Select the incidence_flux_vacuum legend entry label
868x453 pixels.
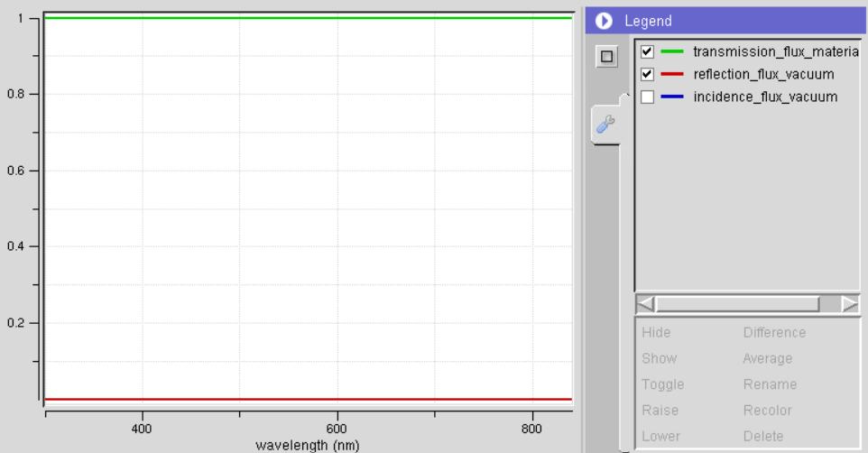(x=765, y=97)
